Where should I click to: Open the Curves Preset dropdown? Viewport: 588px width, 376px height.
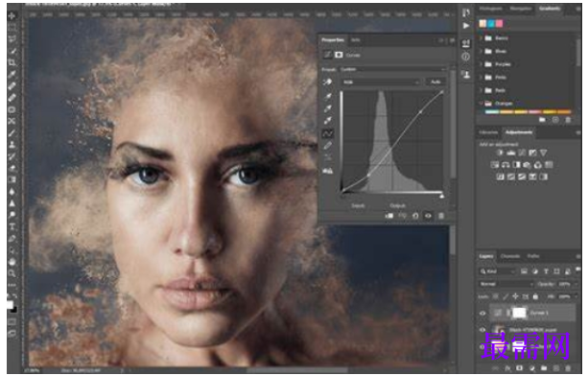click(392, 69)
